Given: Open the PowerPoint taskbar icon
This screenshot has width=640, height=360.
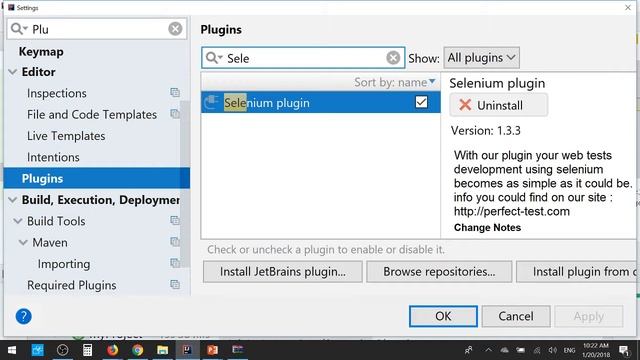Looking at the screenshot, I should click(x=212, y=350).
